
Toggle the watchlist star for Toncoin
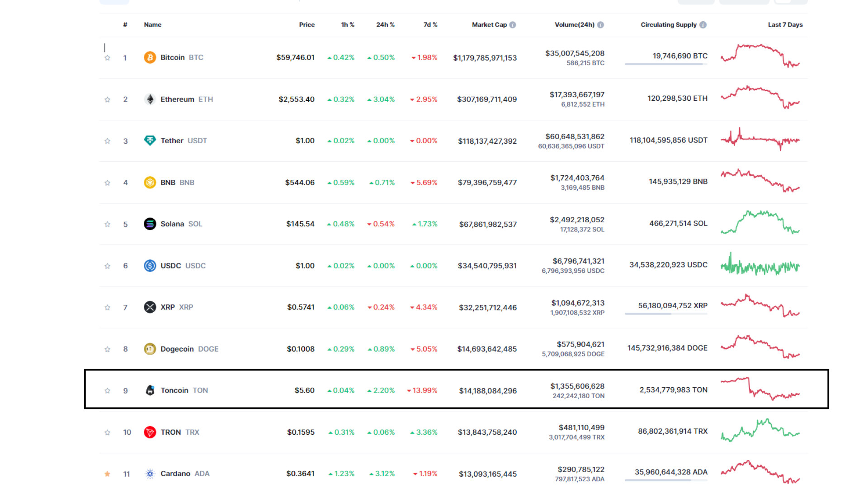(x=107, y=391)
